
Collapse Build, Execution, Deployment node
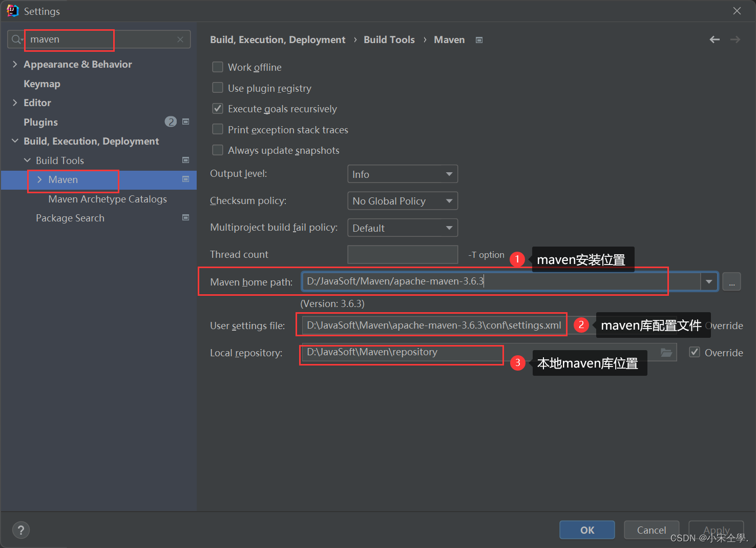(15, 141)
